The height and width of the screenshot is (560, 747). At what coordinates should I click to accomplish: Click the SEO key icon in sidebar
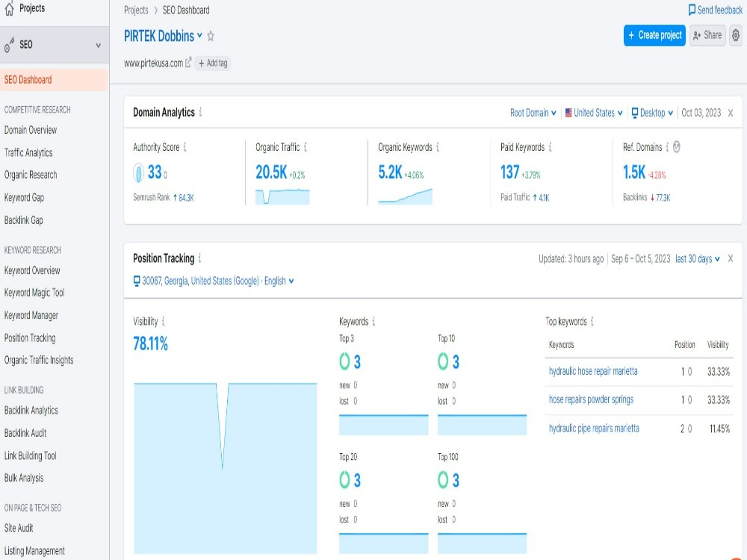pyautogui.click(x=9, y=45)
